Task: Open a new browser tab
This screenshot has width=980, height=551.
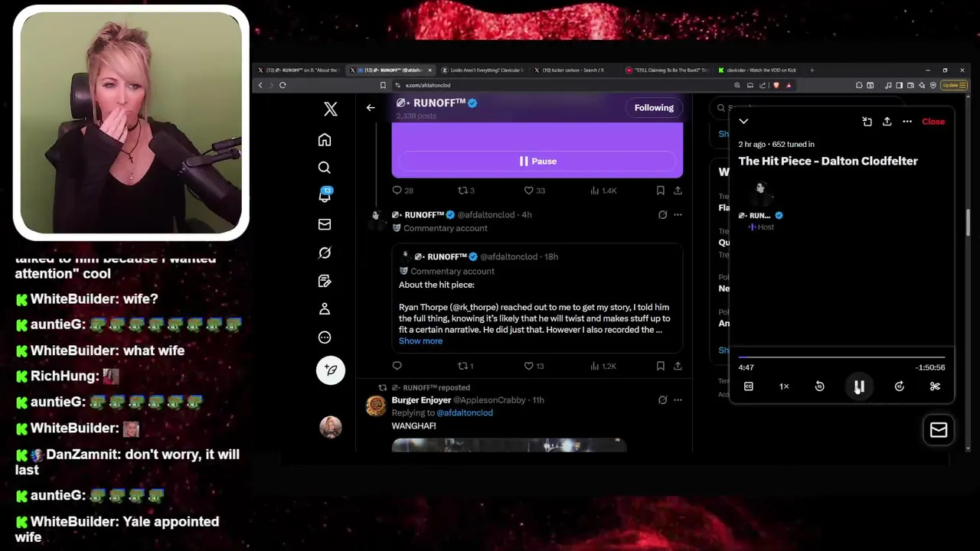Action: (812, 70)
